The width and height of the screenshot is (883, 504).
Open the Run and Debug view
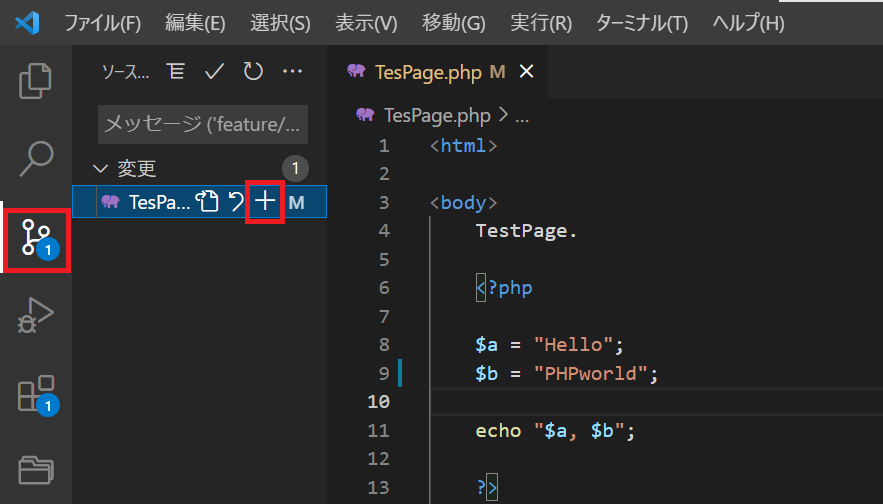(x=35, y=315)
